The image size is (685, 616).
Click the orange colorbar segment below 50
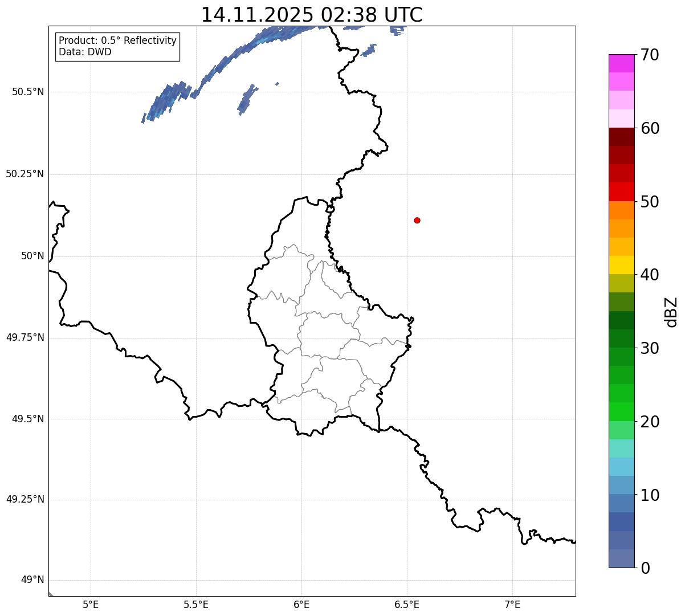pyautogui.click(x=621, y=210)
